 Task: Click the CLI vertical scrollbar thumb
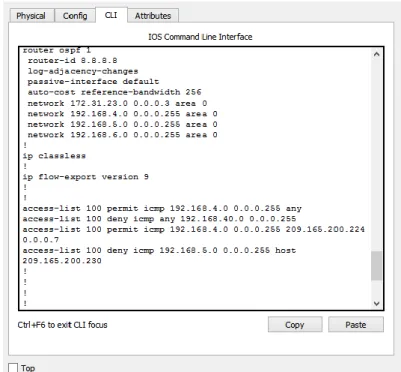tap(376, 266)
